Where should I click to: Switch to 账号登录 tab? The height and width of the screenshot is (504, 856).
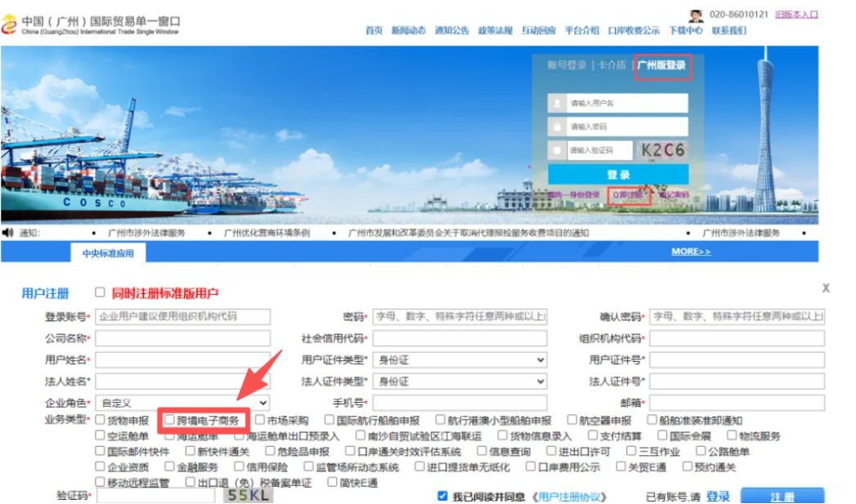567,65
